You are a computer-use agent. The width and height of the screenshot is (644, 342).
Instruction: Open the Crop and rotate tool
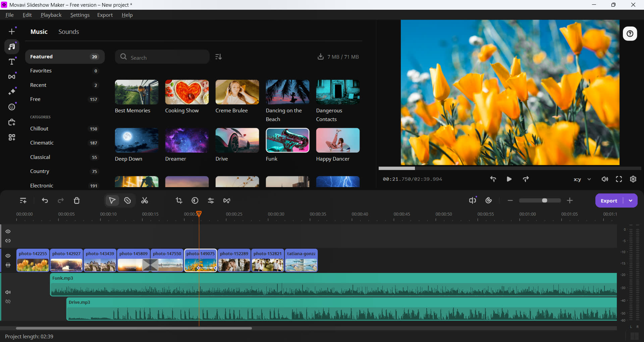[x=179, y=201]
